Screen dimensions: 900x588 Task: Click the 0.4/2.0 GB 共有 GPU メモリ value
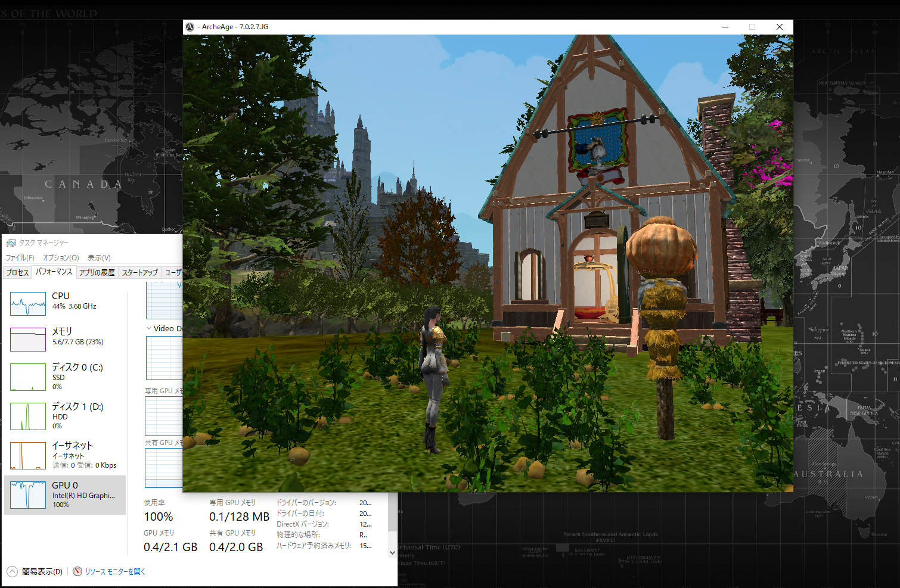tap(236, 547)
